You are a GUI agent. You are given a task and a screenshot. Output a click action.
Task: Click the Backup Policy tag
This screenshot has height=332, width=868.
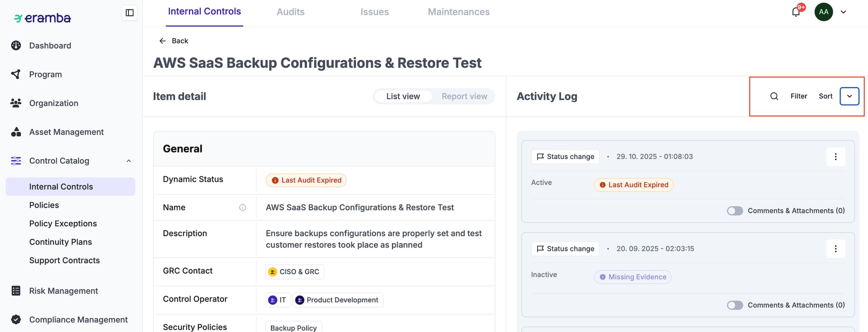click(293, 327)
